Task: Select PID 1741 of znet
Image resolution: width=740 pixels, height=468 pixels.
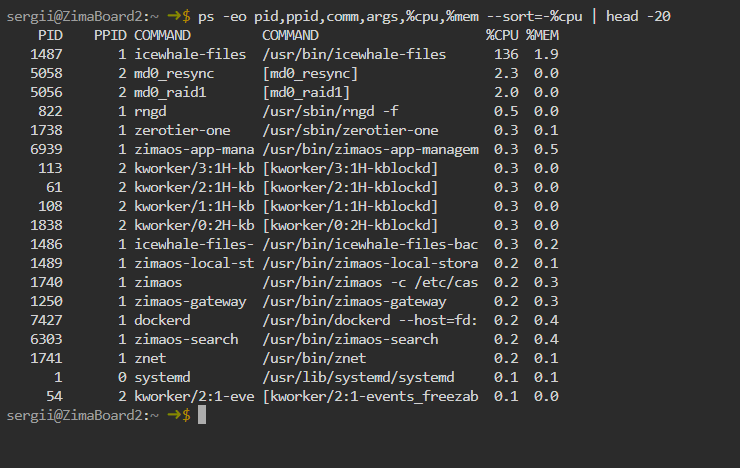Action: (x=46, y=358)
